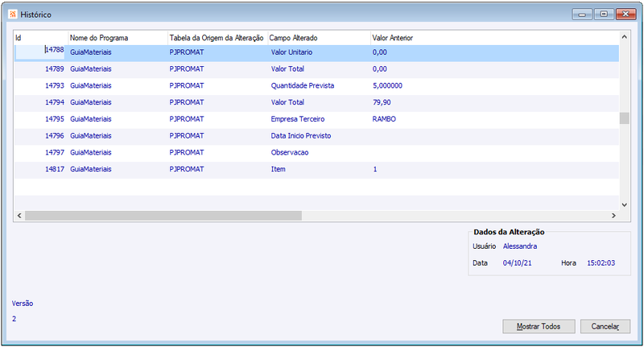Click the Item cell in row 14817
This screenshot has height=347, width=644.
coord(278,169)
